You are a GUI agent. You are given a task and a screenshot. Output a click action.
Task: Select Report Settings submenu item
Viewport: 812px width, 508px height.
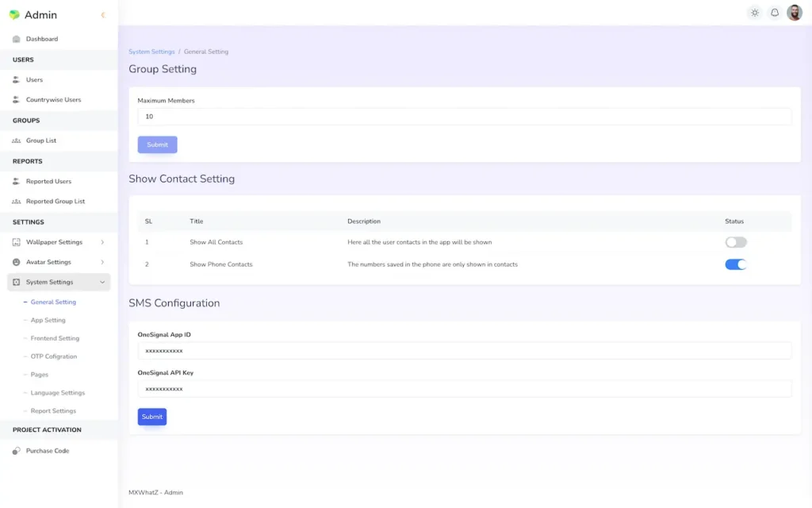point(53,411)
